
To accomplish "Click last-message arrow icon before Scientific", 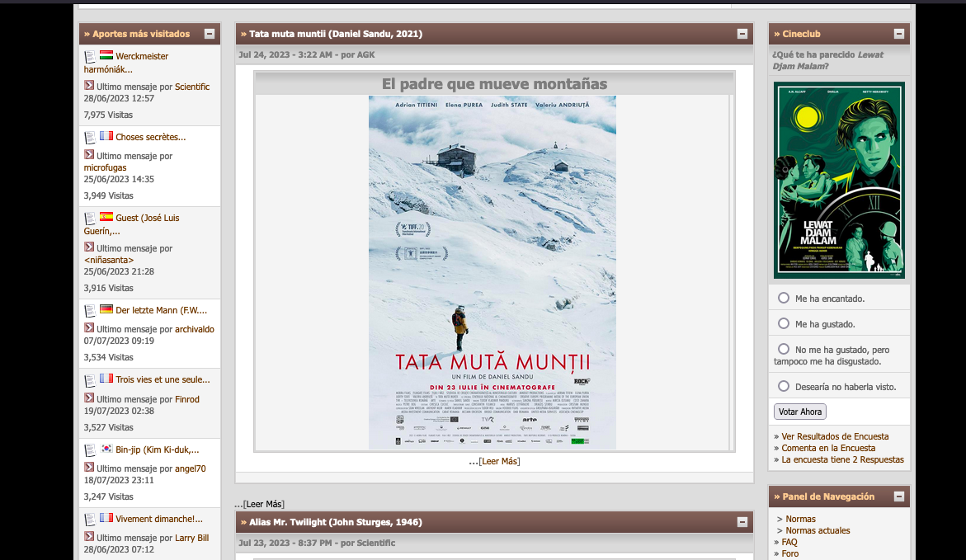I will click(89, 86).
